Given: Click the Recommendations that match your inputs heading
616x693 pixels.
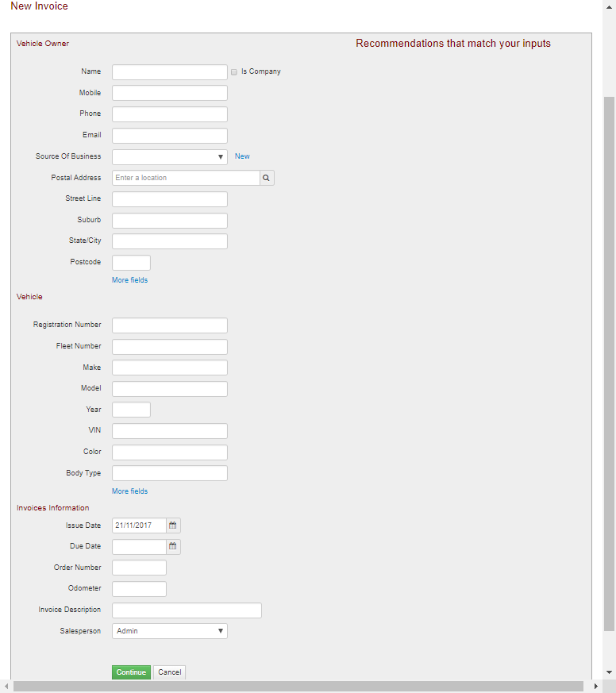Looking at the screenshot, I should point(453,44).
